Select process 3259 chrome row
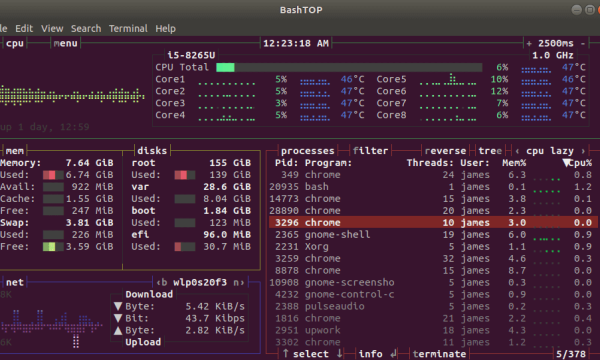This screenshot has height=360, width=600. click(x=433, y=258)
